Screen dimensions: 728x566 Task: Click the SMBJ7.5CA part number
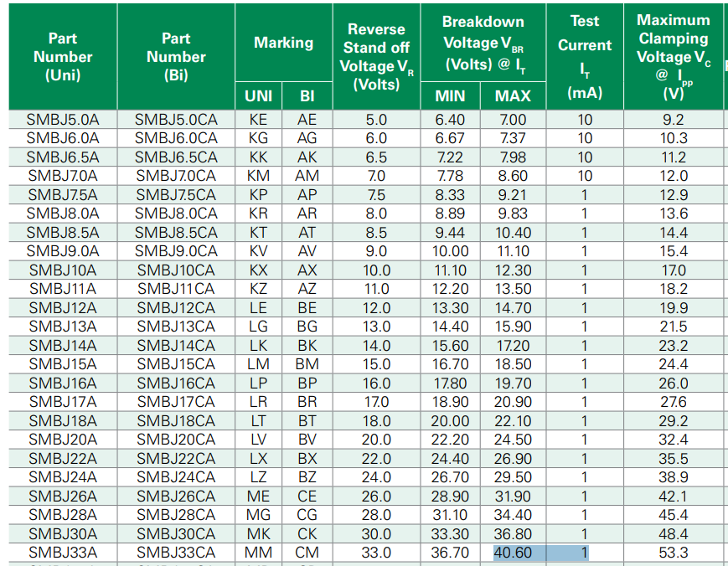pos(176,195)
